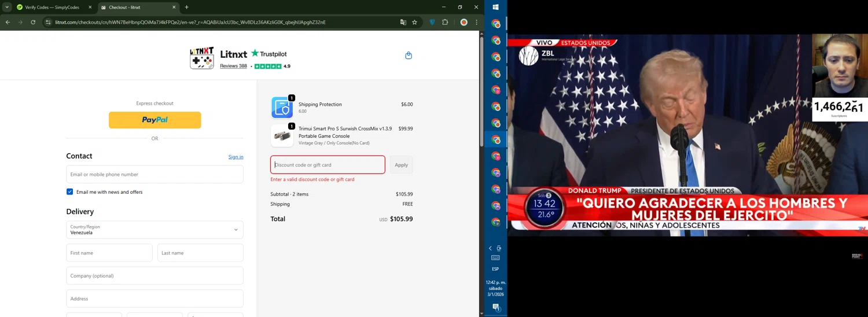Open the taskbar clock and date
Screen dimensions: 868x317
tap(495, 288)
